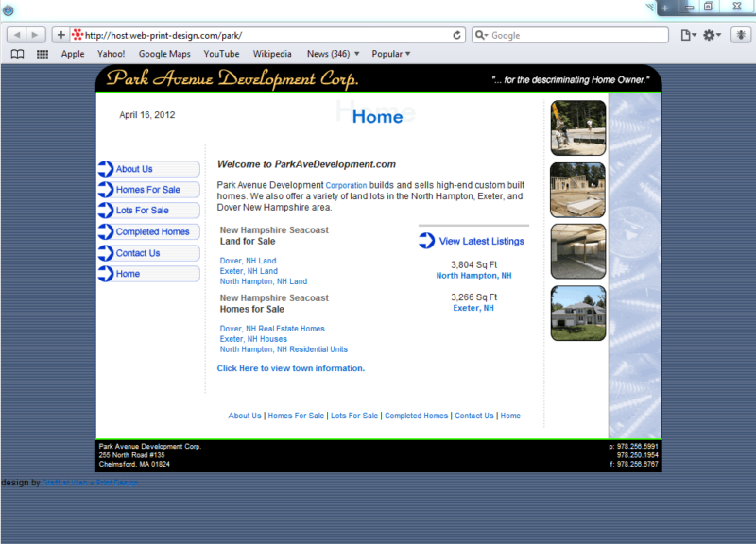The height and width of the screenshot is (544, 756).
Task: Open North Hampton, NH Residential Units link
Action: coord(283,349)
